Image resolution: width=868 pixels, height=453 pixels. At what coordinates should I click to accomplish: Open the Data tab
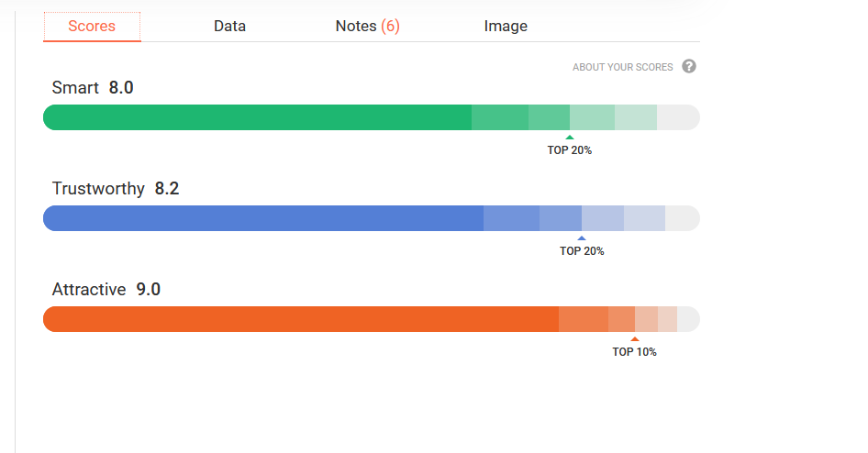pos(229,26)
